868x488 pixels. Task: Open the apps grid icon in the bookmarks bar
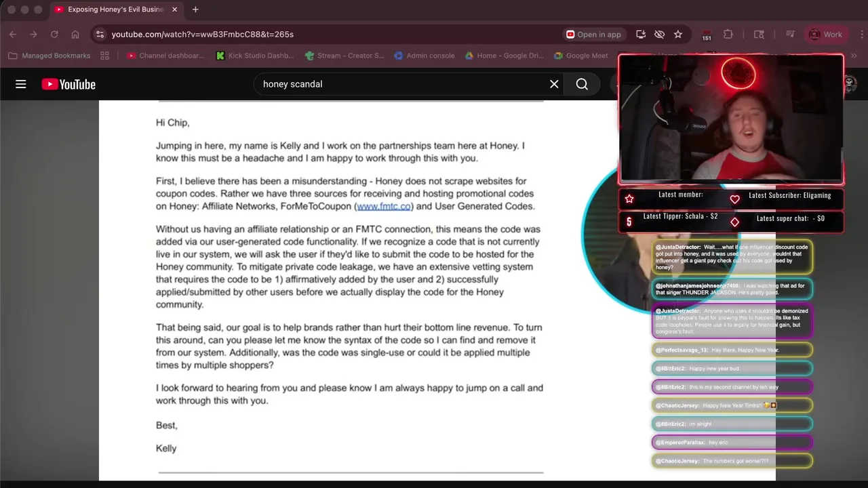(104, 56)
